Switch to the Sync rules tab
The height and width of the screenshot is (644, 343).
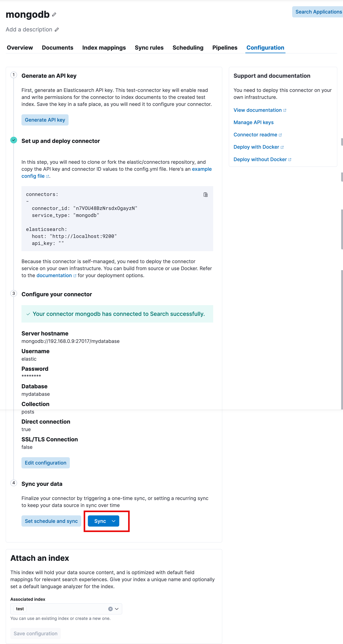[x=149, y=47]
